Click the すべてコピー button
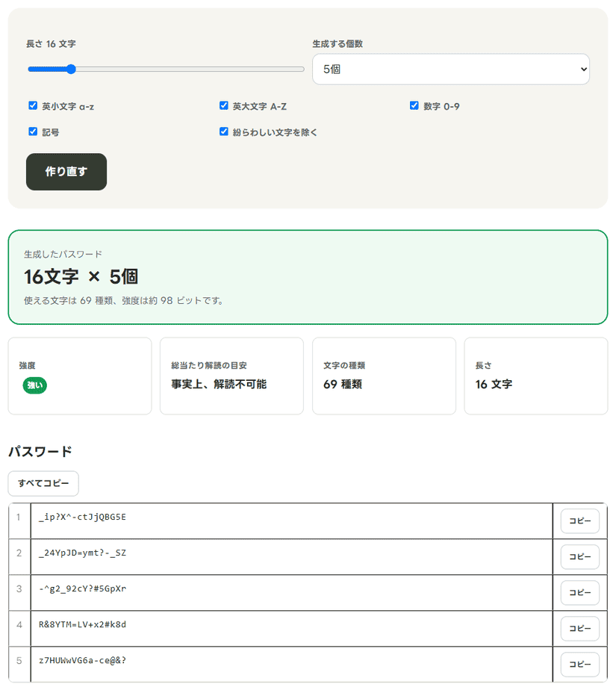Image resolution: width=616 pixels, height=690 pixels. pyautogui.click(x=43, y=483)
